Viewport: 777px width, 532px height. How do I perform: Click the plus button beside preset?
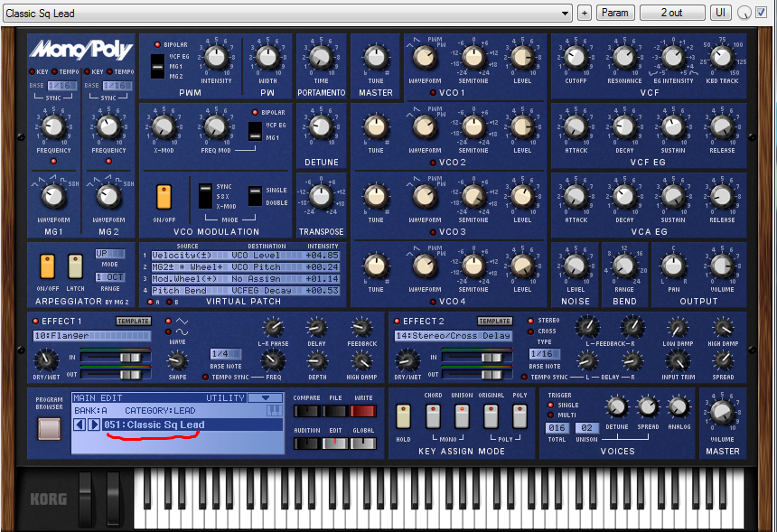click(x=585, y=13)
